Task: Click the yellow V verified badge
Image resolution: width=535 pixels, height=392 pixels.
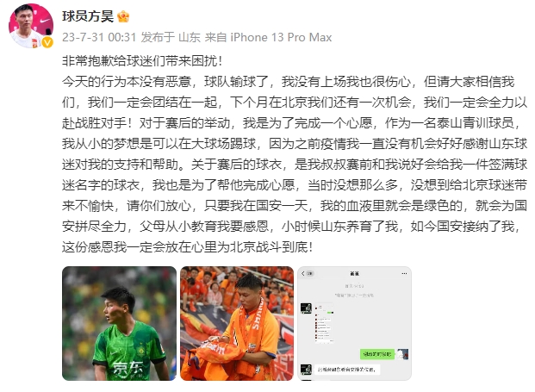Action: coord(47,42)
